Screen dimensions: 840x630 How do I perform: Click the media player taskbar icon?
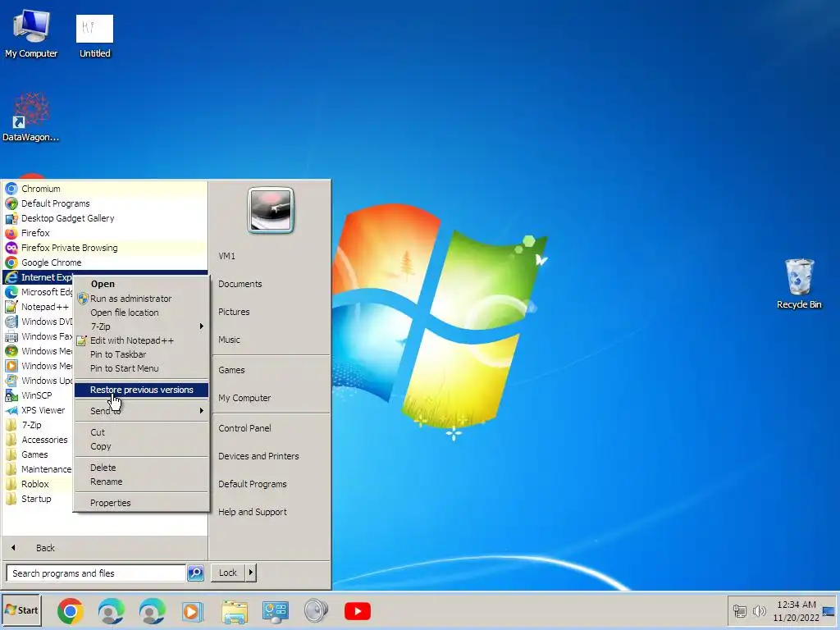point(192,611)
